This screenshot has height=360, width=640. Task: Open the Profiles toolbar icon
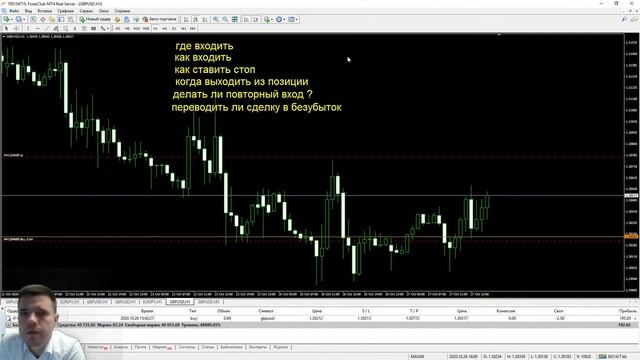coord(19,19)
